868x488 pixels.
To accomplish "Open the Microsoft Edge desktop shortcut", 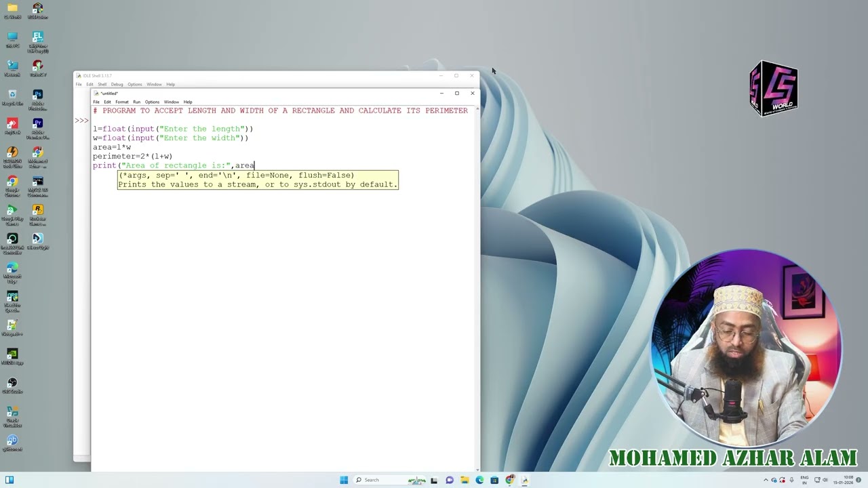I will coord(12,272).
